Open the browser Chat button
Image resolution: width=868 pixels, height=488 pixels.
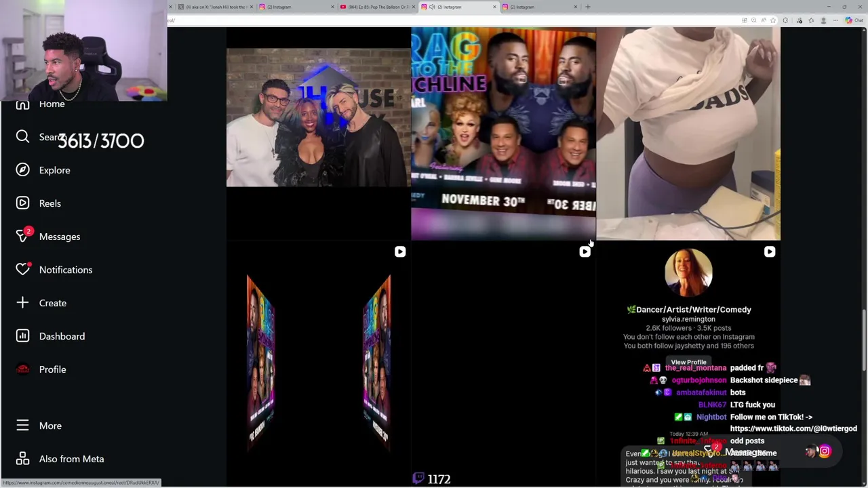(x=854, y=20)
